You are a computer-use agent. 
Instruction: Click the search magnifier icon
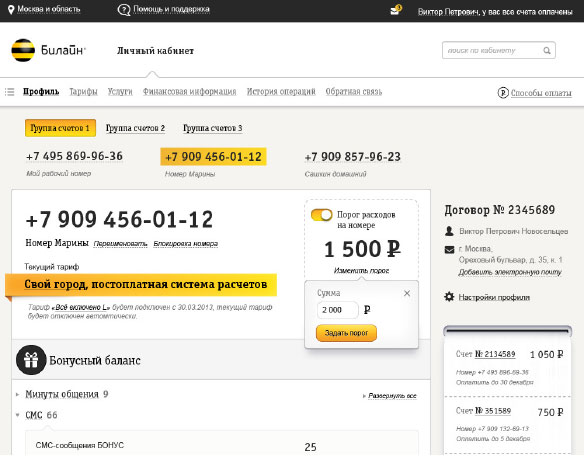[x=546, y=50]
